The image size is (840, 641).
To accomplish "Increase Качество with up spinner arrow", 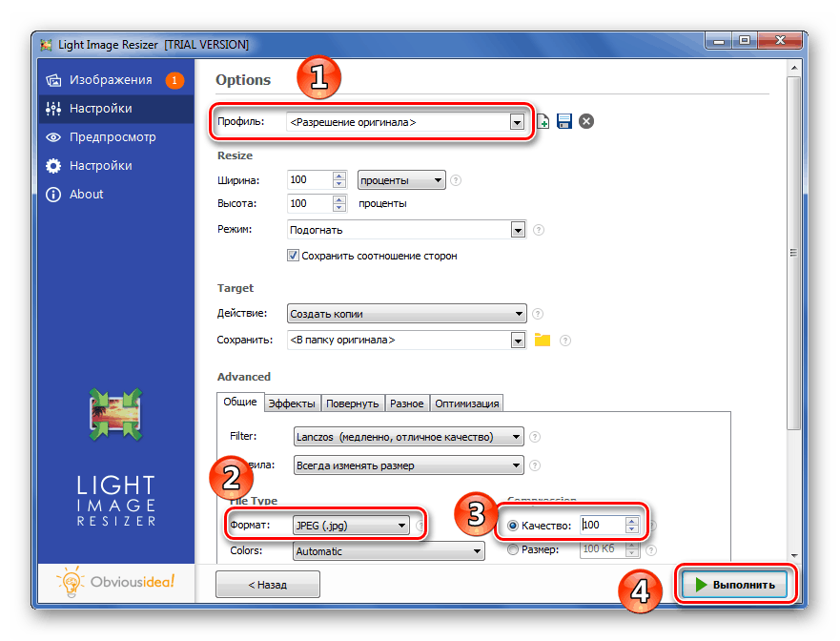I will (632, 521).
